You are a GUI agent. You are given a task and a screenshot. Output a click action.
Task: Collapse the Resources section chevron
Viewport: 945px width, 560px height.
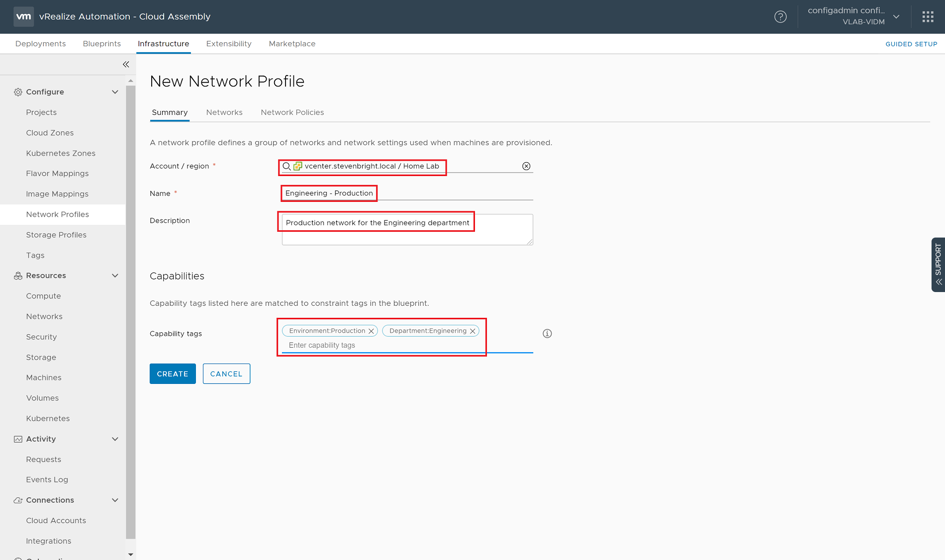pos(115,275)
